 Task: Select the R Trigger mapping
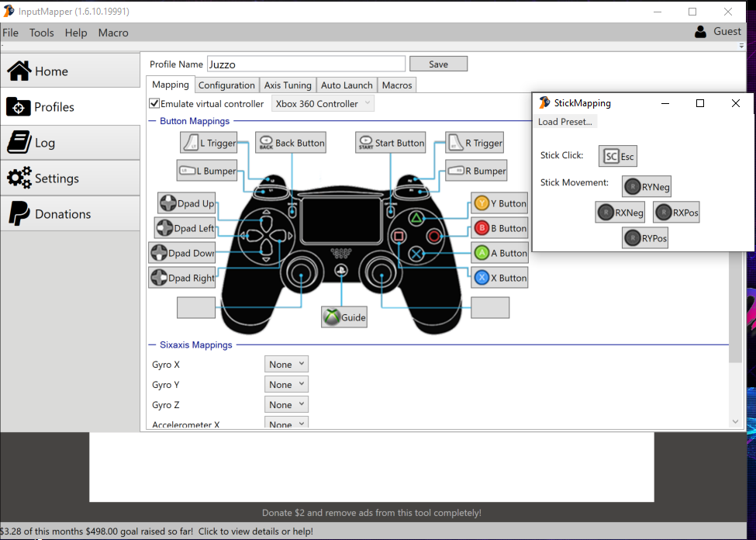click(475, 143)
